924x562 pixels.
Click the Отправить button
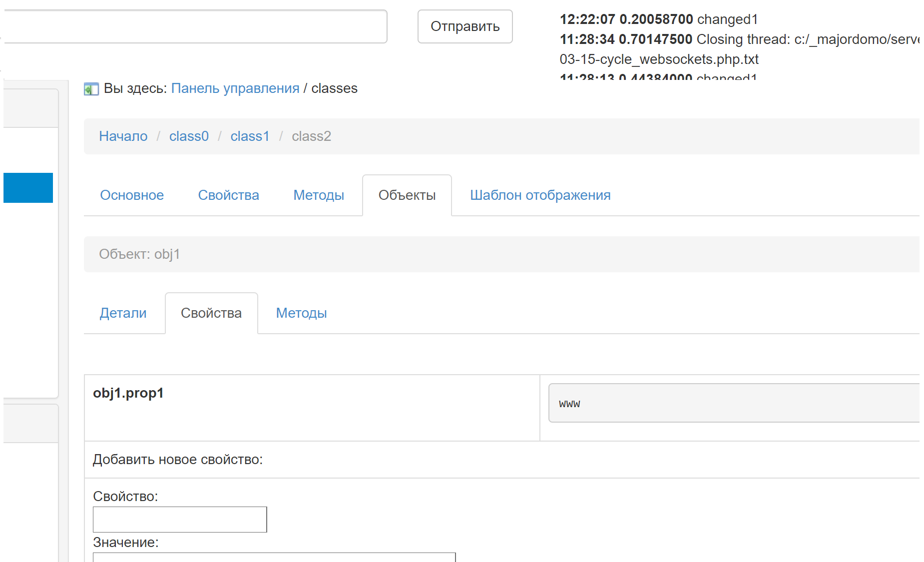coord(465,26)
